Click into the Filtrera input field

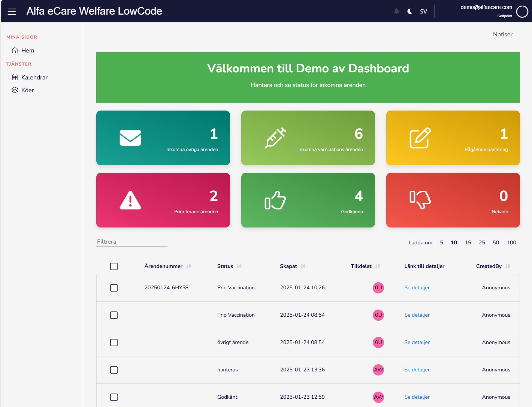pyautogui.click(x=132, y=242)
